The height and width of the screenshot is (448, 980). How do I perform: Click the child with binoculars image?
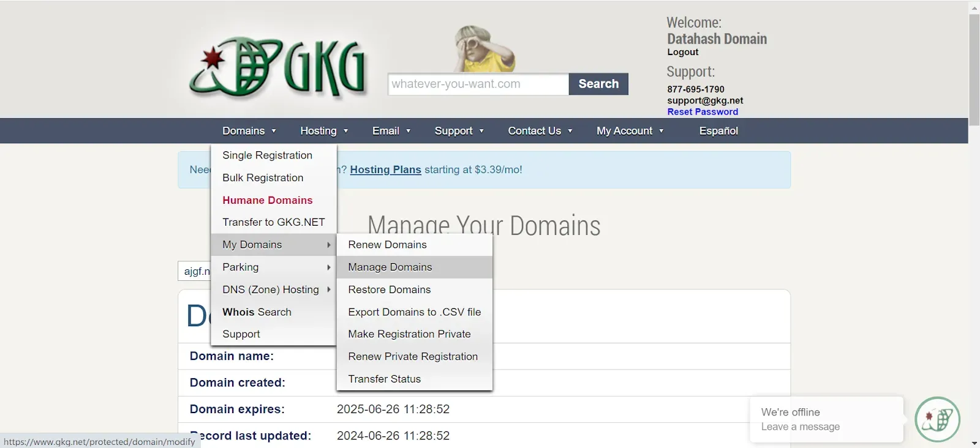(x=484, y=49)
